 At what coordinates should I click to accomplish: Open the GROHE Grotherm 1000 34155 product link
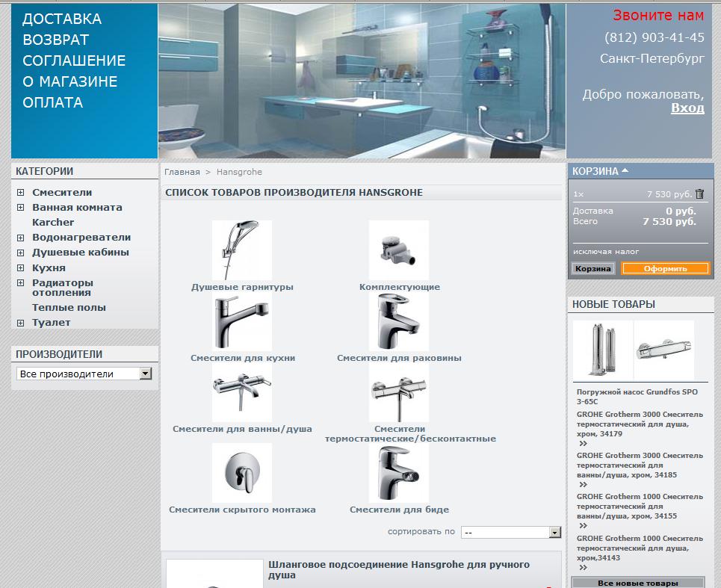(x=640, y=506)
